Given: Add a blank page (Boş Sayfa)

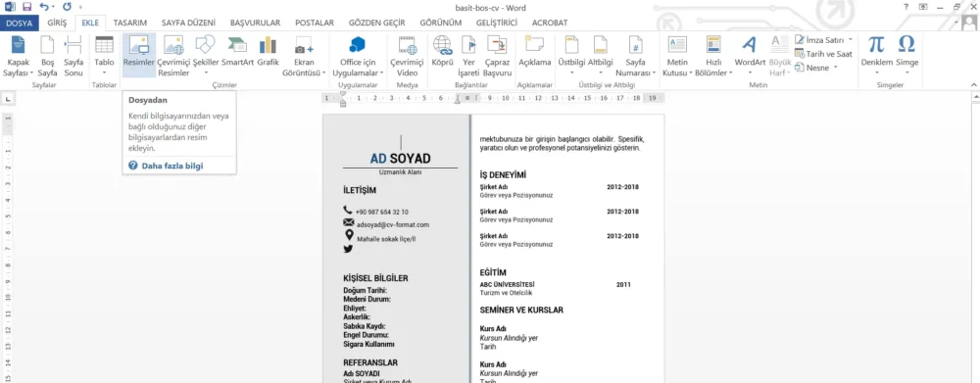Looking at the screenshot, I should (x=48, y=56).
